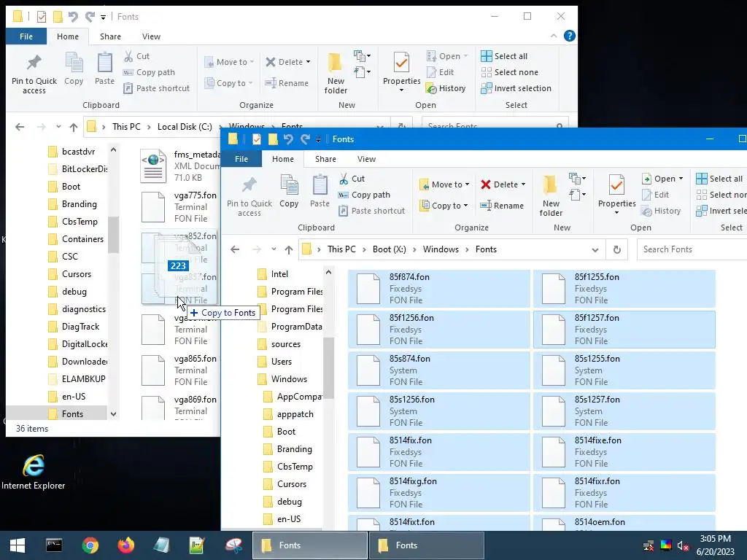
Task: Open Command Prompt from the taskbar
Action: 54,545
